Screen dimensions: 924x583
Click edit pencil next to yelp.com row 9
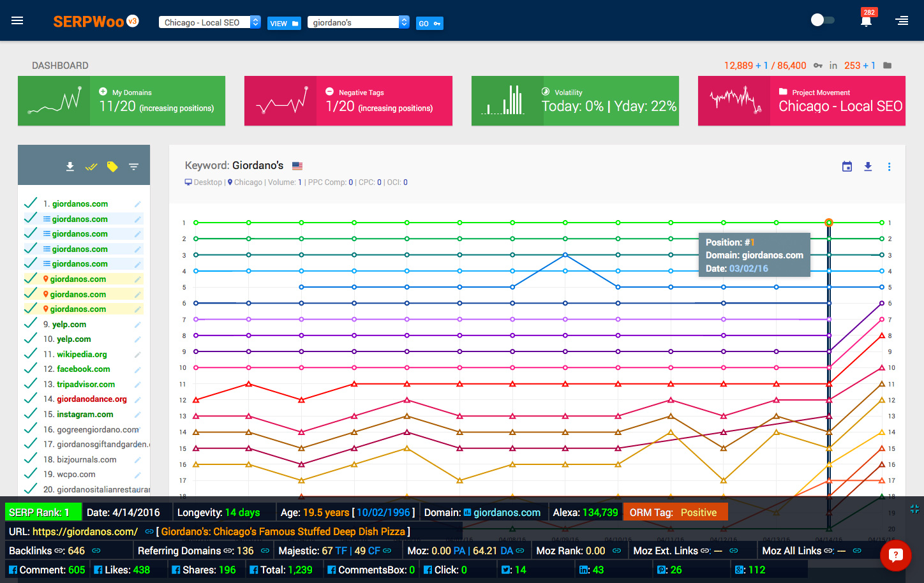137,325
